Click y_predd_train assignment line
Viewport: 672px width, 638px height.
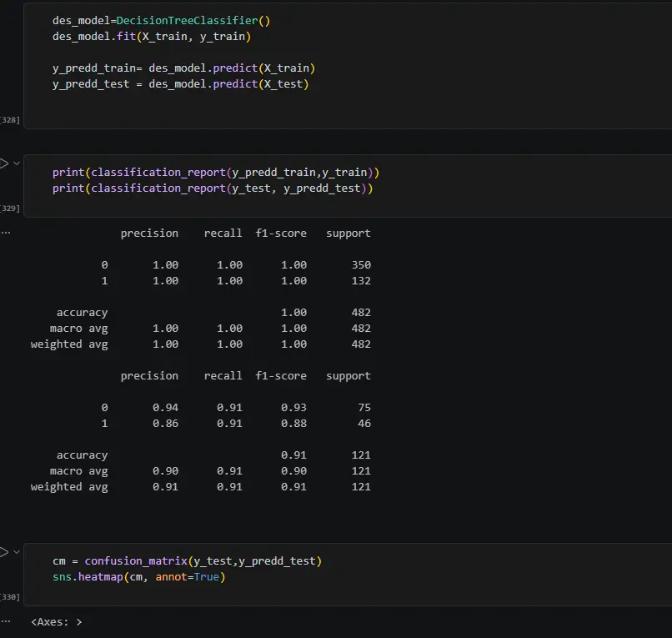[x=184, y=68]
